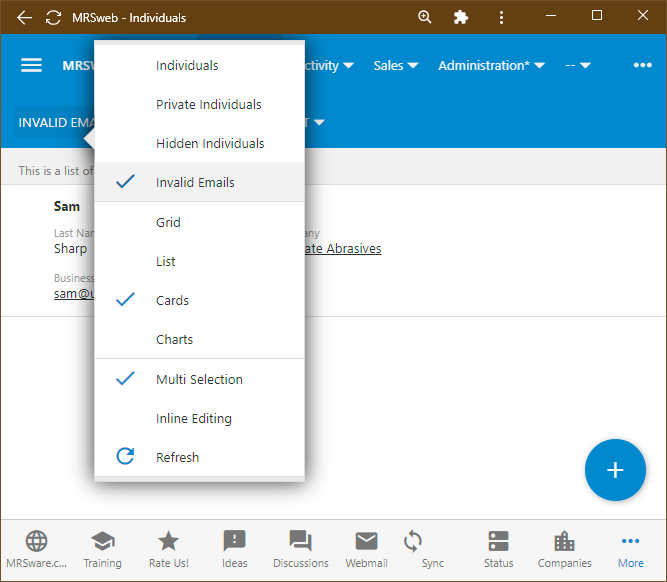Image resolution: width=667 pixels, height=582 pixels.
Task: Open the Abrasives company link
Action: tap(343, 248)
